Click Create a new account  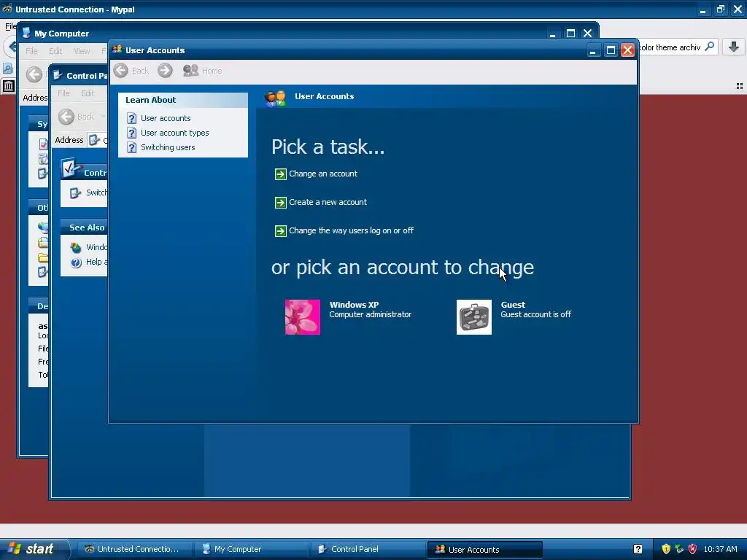(x=328, y=202)
